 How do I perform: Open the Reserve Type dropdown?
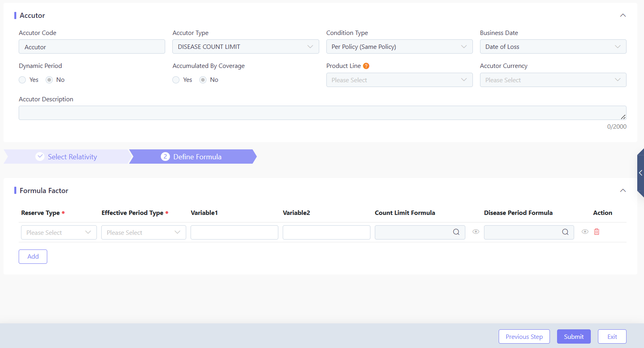pos(59,232)
